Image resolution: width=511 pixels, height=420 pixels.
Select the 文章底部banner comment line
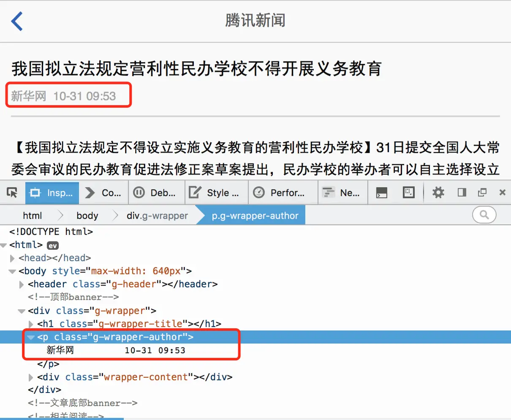tap(83, 403)
